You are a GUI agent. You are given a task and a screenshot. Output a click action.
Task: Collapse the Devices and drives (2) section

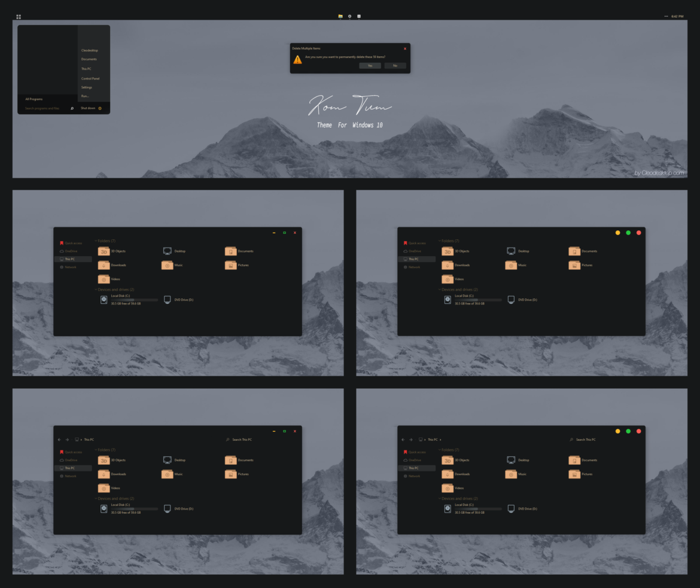coord(95,289)
